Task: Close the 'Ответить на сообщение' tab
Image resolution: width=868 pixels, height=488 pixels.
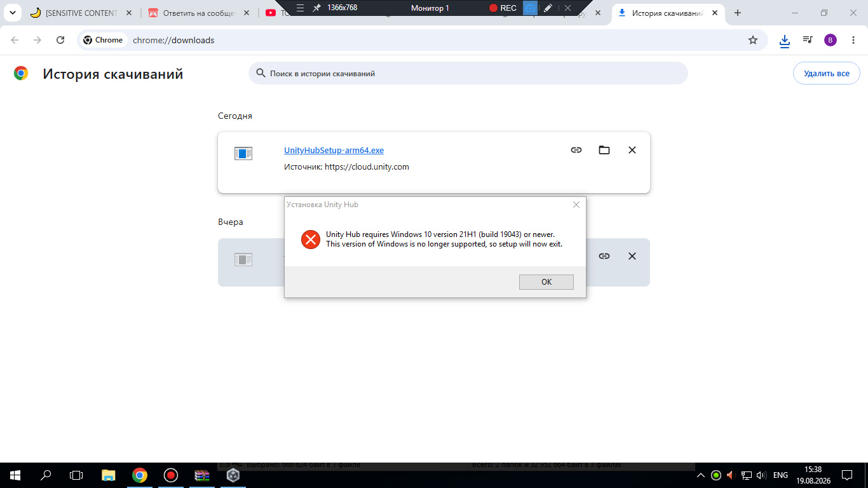Action: point(247,13)
